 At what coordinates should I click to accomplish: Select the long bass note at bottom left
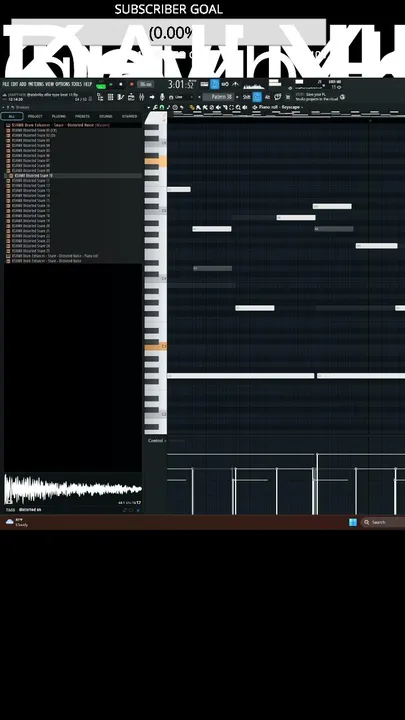241,376
